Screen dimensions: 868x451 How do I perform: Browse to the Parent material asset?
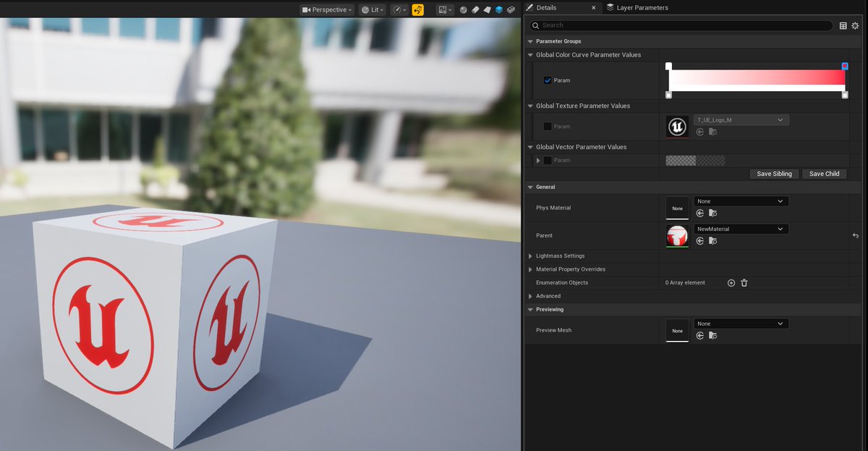(712, 241)
